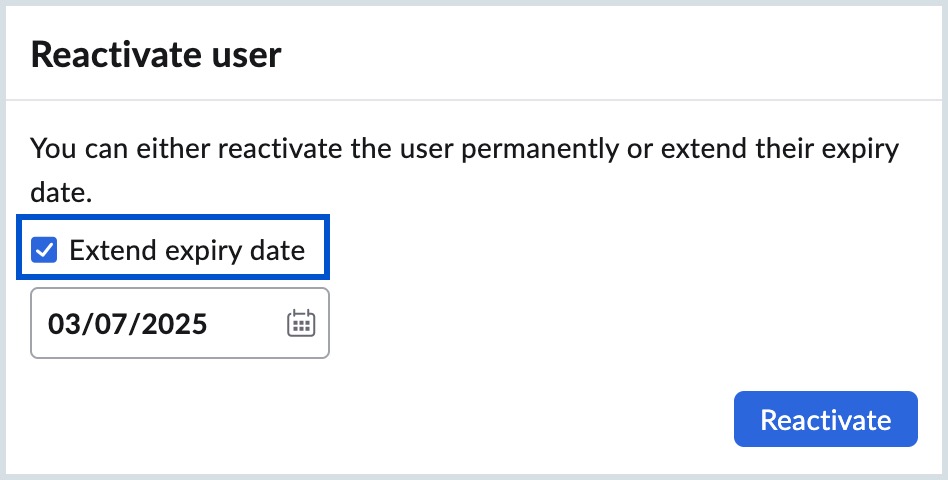948x480 pixels.
Task: Click the reactivation description paragraph text
Action: pyautogui.click(x=464, y=151)
